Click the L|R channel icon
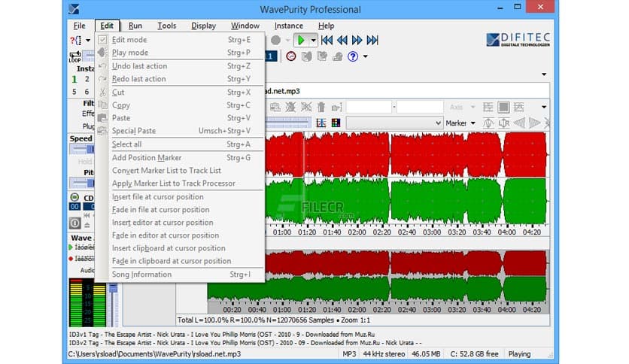 503,123
